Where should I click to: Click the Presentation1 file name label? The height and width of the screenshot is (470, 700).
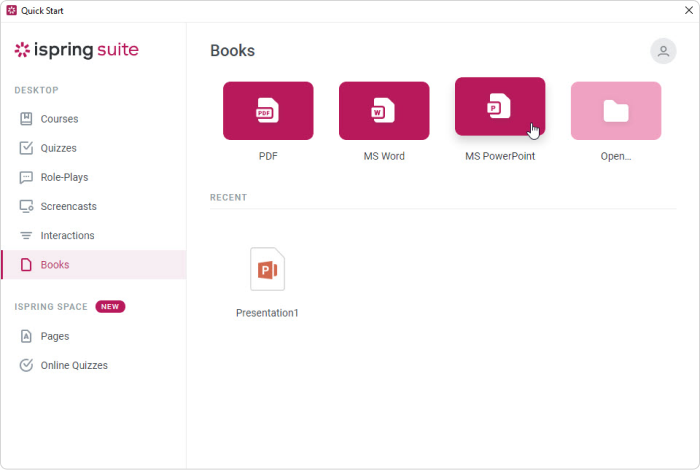pyautogui.click(x=267, y=313)
